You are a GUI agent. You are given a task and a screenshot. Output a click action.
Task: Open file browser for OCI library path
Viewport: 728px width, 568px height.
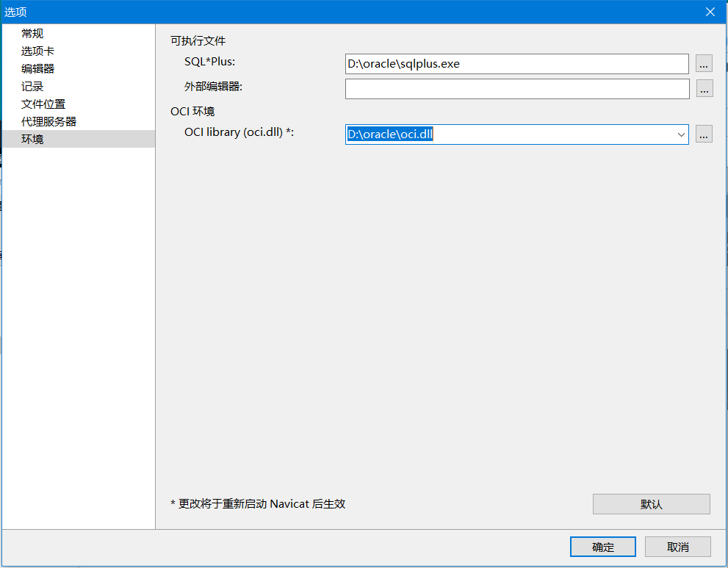pos(704,134)
